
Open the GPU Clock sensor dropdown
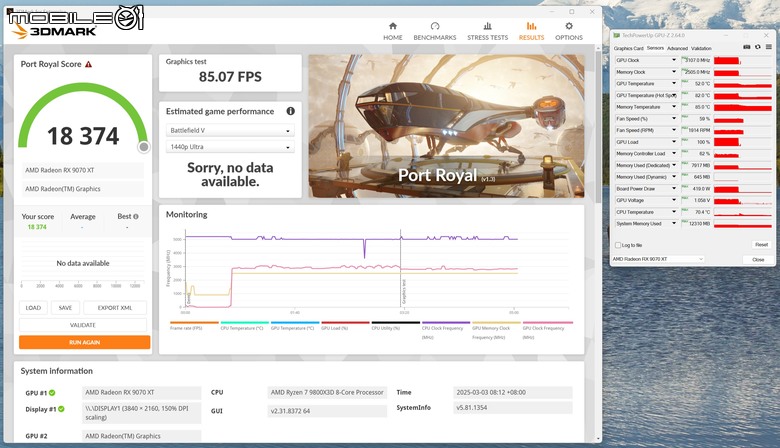pos(674,60)
